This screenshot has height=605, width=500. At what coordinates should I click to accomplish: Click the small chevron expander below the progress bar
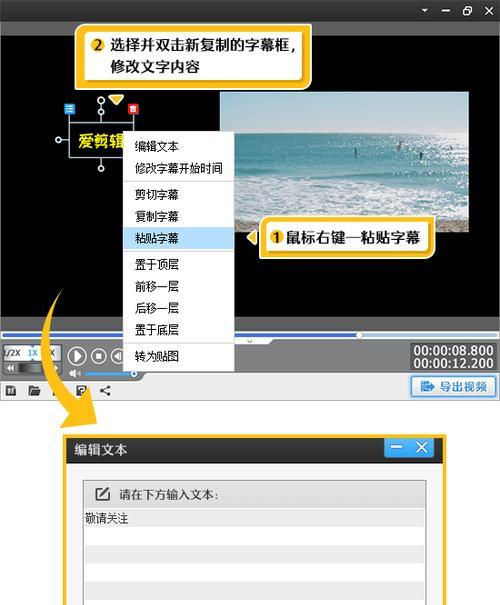[x=250, y=341]
